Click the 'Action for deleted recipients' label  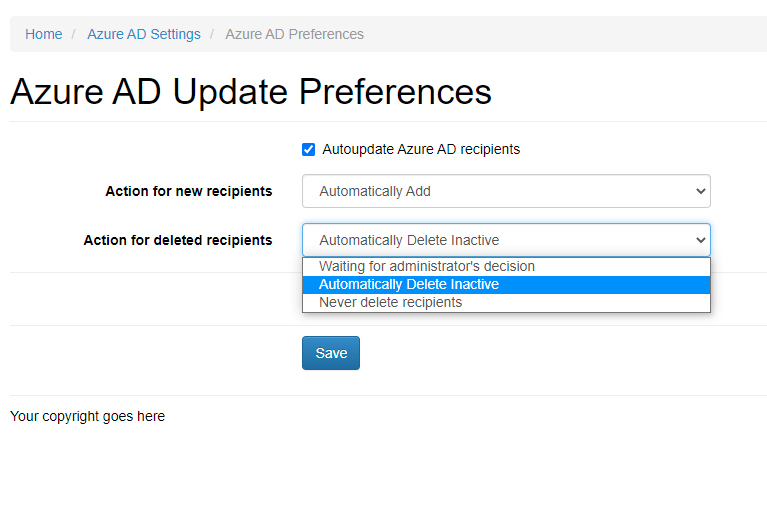pos(177,240)
